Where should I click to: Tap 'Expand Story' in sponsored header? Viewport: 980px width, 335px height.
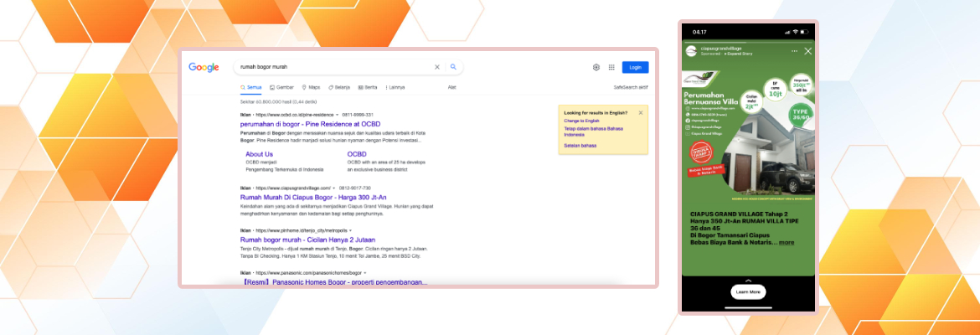740,54
